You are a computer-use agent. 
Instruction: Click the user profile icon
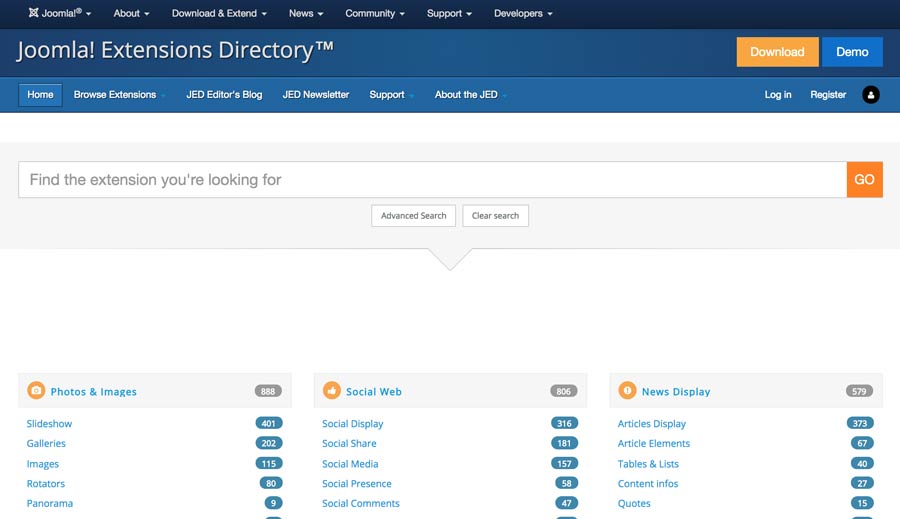point(870,95)
